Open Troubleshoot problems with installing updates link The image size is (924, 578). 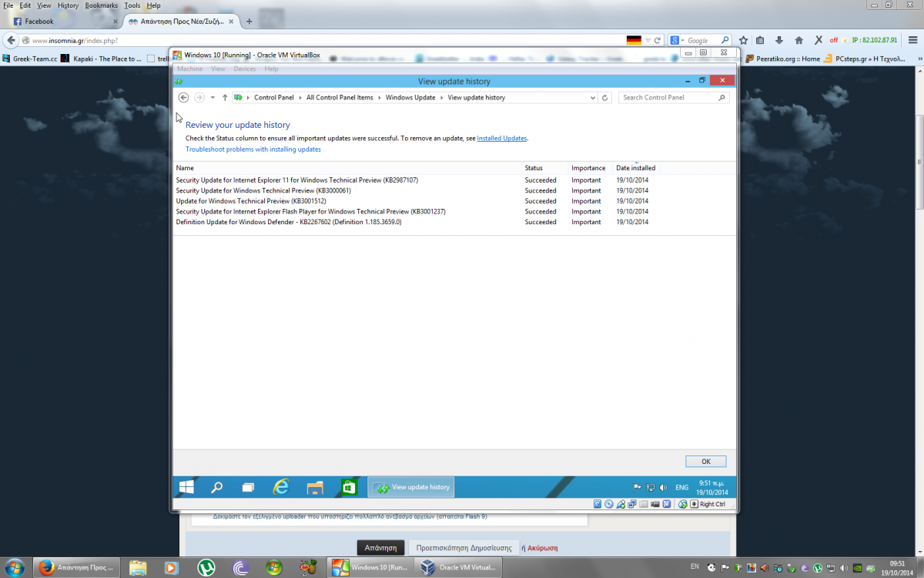253,150
